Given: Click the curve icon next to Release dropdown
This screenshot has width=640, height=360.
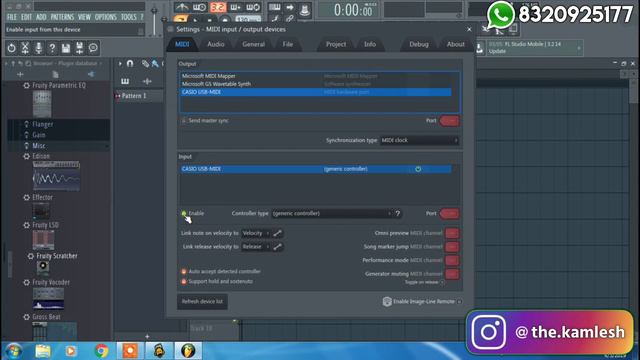Looking at the screenshot, I should 278,247.
